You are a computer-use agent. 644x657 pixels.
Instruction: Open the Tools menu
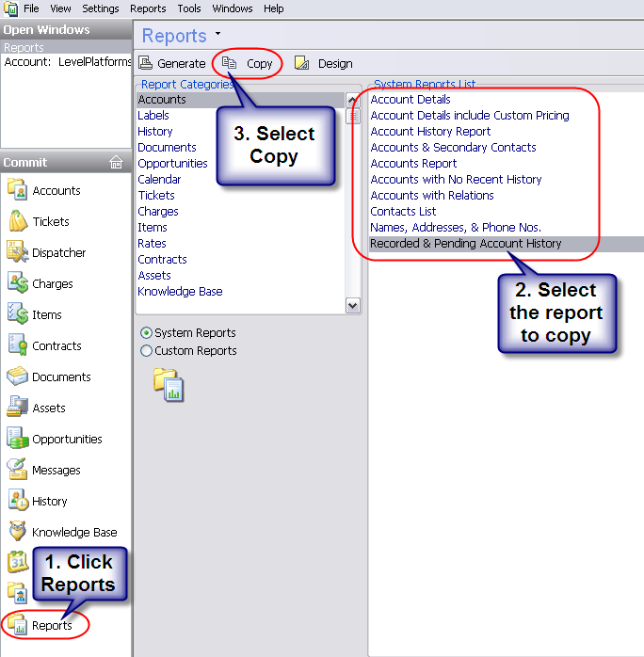coord(188,8)
